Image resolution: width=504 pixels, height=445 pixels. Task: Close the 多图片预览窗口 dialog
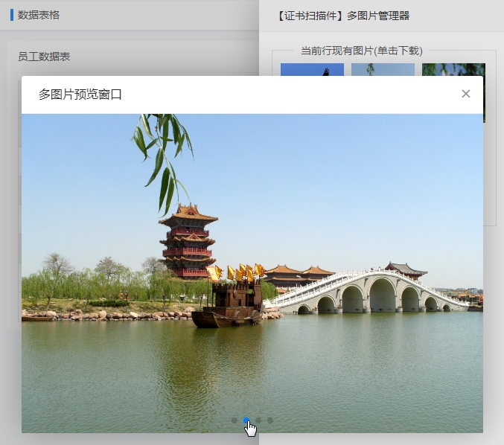tap(466, 94)
